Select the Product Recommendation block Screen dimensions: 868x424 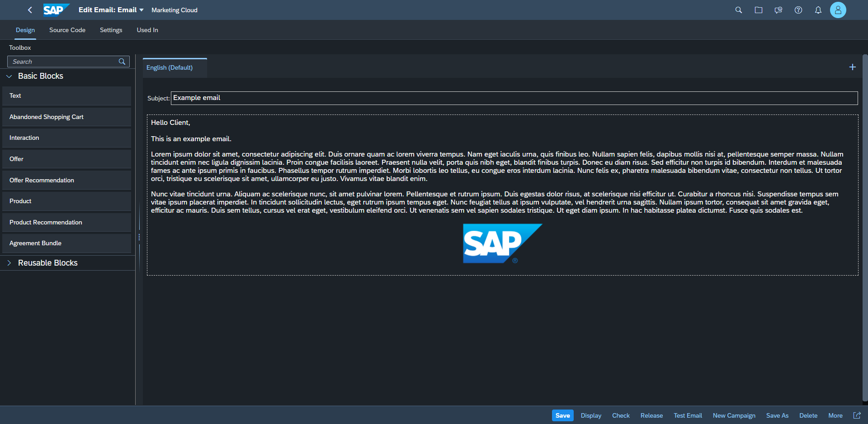tap(66, 222)
